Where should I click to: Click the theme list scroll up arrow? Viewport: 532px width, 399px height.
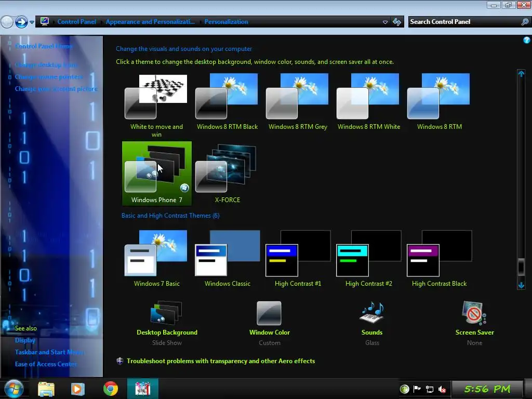(521, 74)
